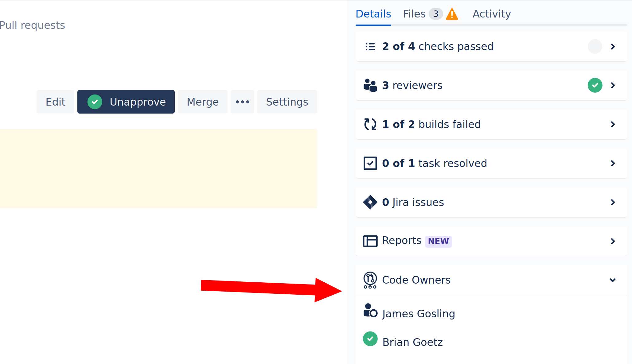Expand the checks passed row arrow
Viewport: 632px width, 364px height.
[x=613, y=47]
